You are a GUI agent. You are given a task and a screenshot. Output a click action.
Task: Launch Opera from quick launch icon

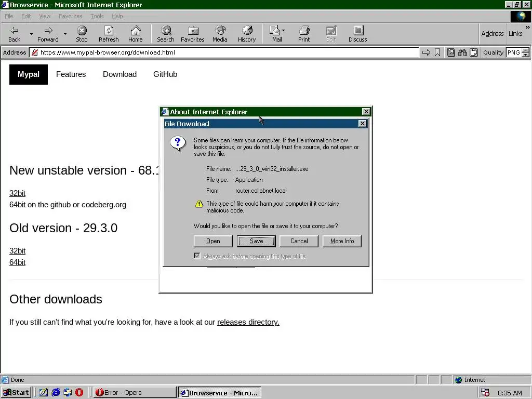pyautogui.click(x=79, y=393)
